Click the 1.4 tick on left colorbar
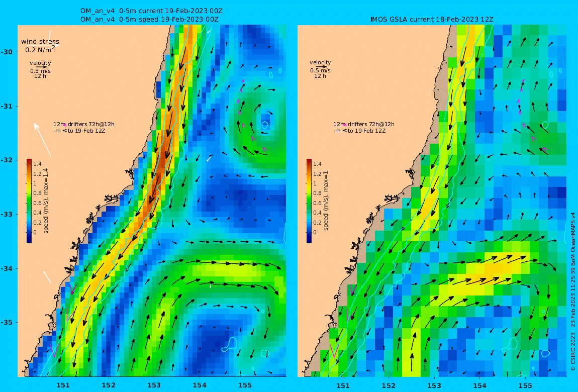The image size is (578, 392). 37,164
